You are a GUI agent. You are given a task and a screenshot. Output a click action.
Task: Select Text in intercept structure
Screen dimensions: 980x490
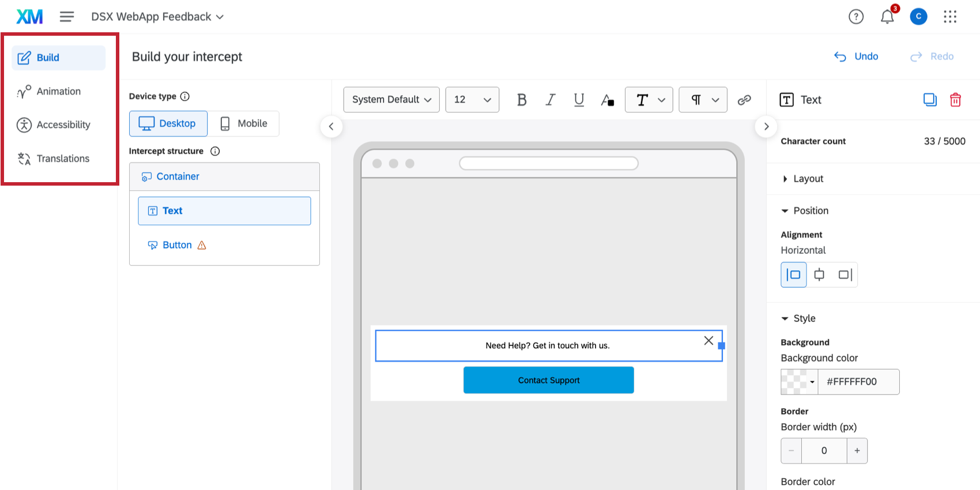[224, 211]
